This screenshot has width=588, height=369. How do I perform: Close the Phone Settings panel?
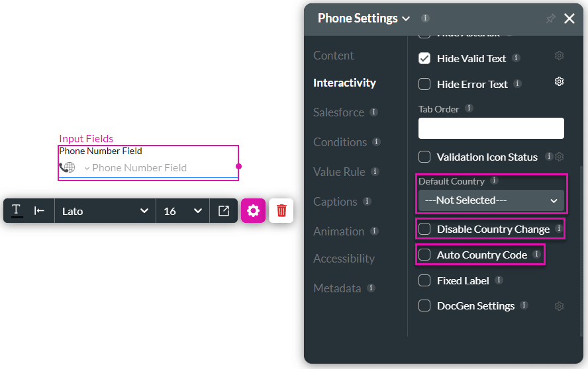[x=569, y=19]
